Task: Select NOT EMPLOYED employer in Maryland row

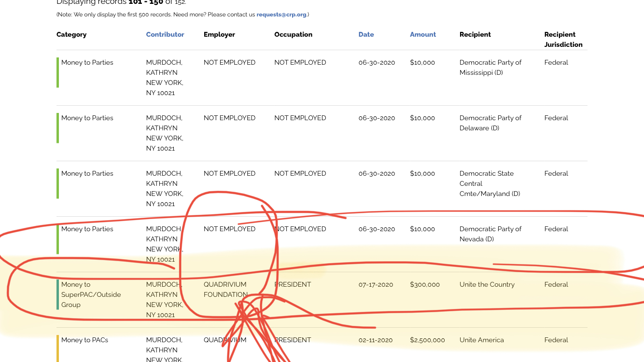Action: coord(229,173)
